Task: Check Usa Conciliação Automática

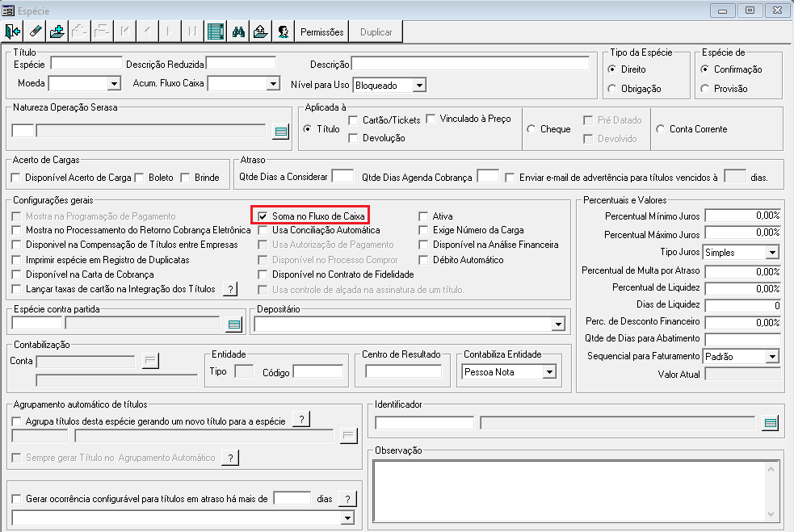Action: pos(263,230)
